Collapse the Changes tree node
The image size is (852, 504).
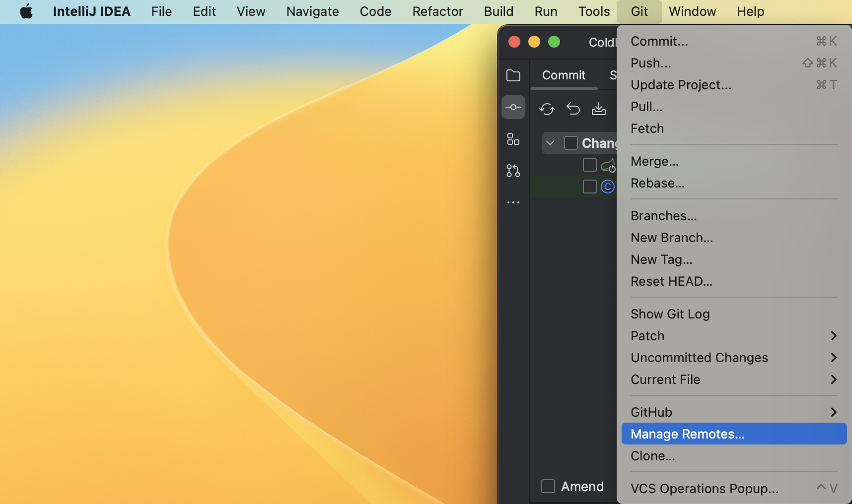(x=550, y=143)
